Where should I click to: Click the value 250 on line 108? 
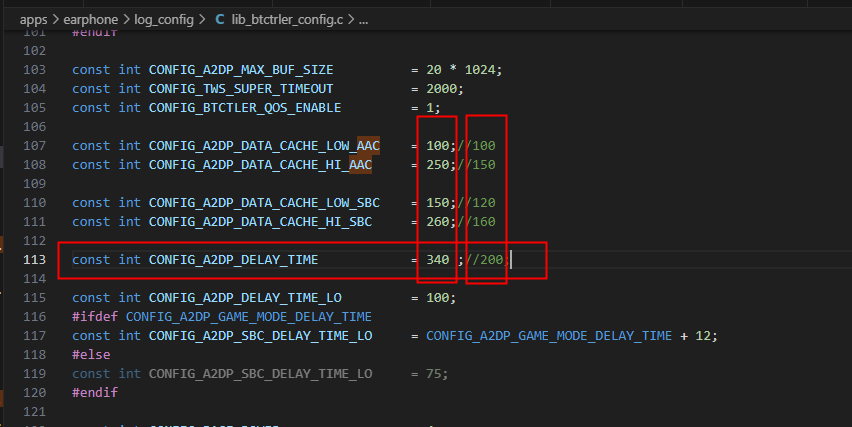[438, 165]
